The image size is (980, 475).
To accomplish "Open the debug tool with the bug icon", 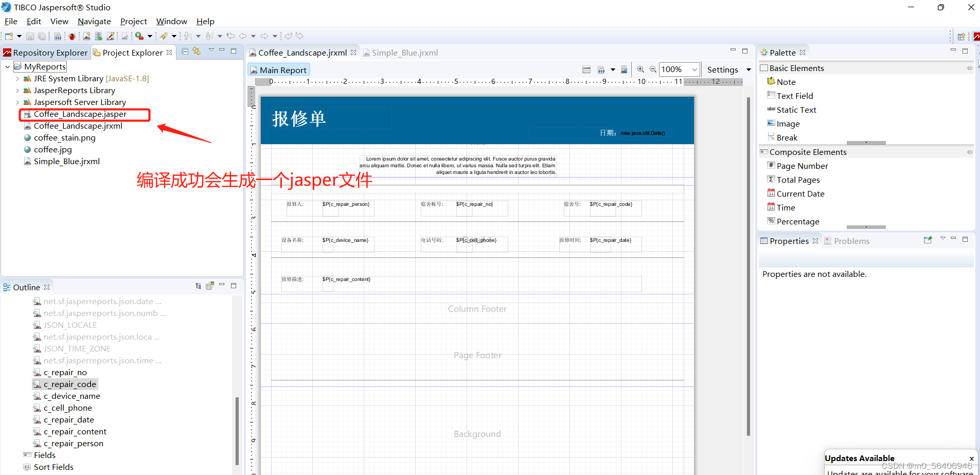I will [x=72, y=36].
